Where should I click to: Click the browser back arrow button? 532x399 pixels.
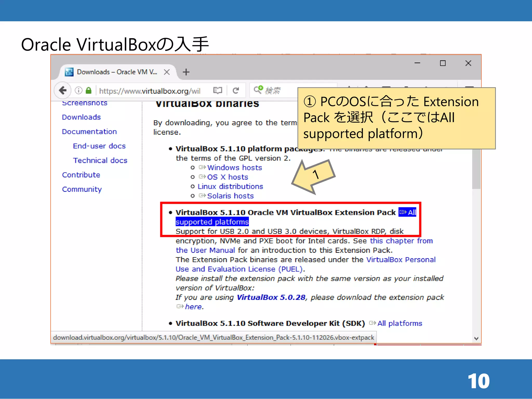pyautogui.click(x=63, y=90)
